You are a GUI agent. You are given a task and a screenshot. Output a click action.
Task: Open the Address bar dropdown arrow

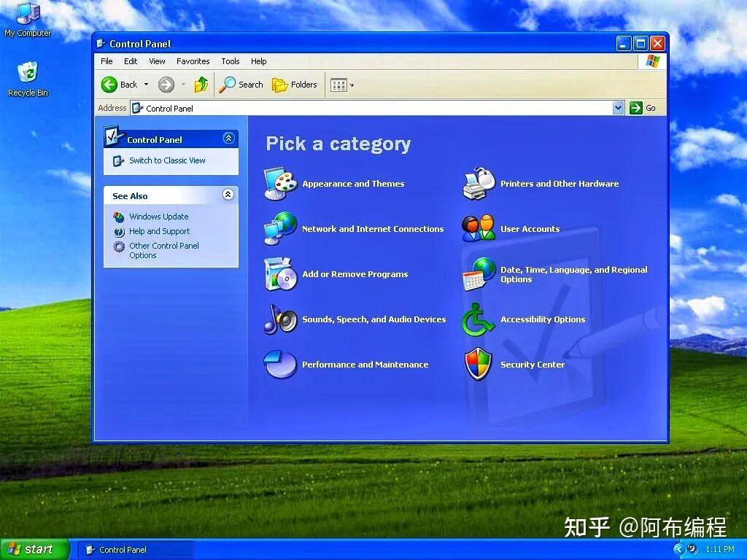(618, 108)
